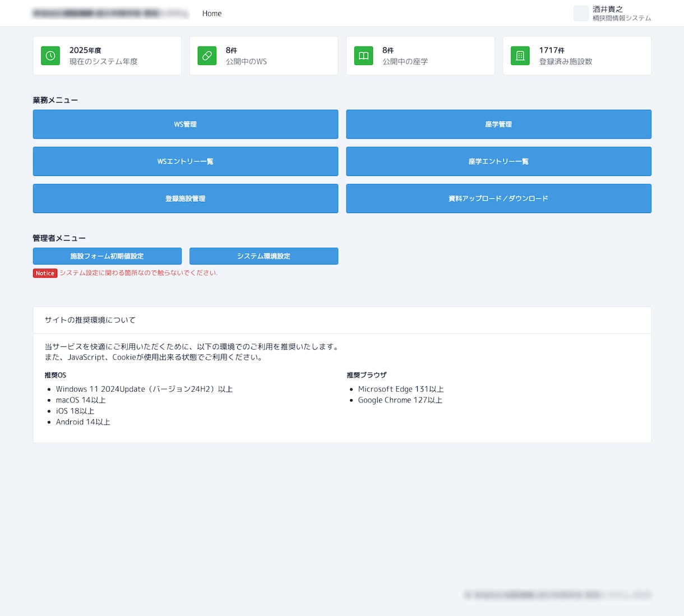Click the 8件 count above 公開中の座学
The width and height of the screenshot is (684, 616).
388,50
